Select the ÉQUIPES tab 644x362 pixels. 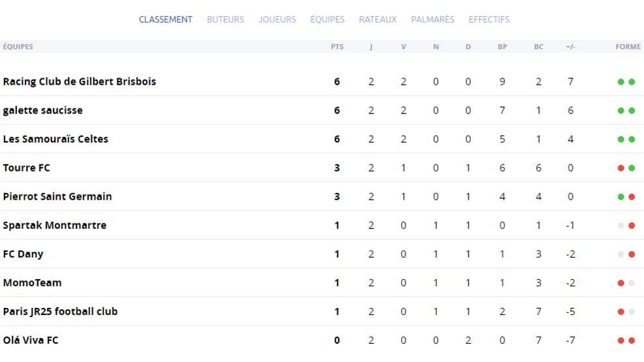(328, 20)
